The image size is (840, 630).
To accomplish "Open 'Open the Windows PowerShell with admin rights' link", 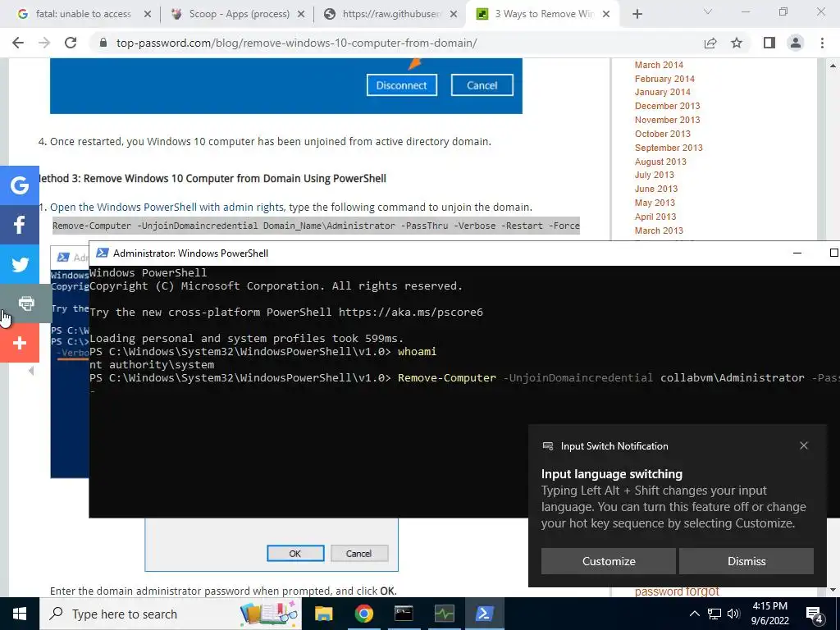I will (x=167, y=207).
